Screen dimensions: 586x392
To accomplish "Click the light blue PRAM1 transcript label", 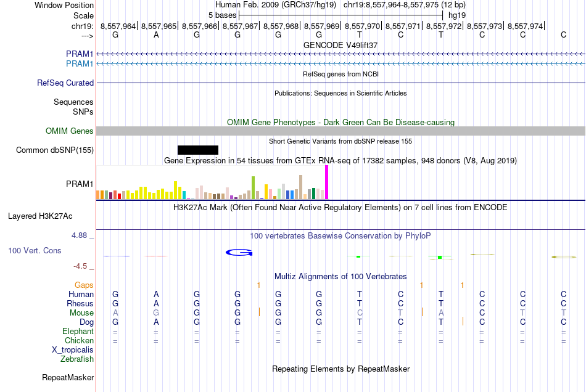I will coord(79,64).
